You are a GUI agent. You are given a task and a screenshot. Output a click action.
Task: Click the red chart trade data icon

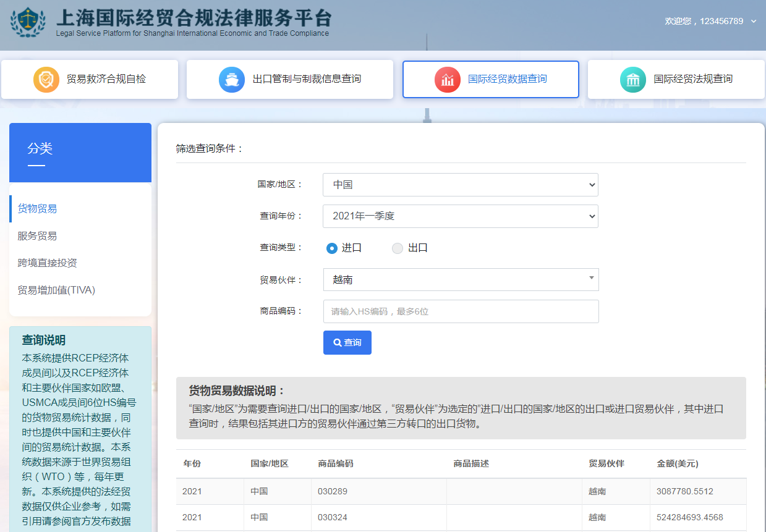pos(448,80)
